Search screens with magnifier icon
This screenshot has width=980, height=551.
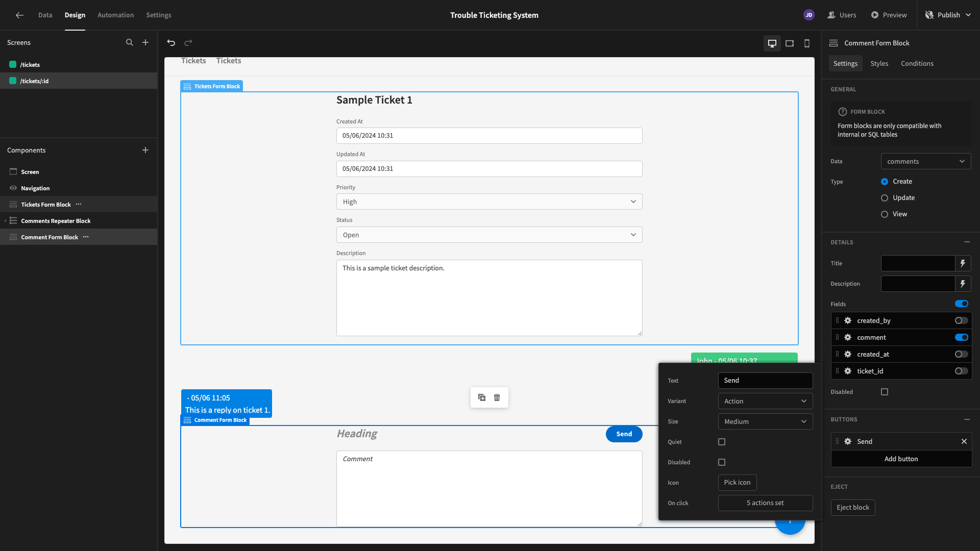click(x=130, y=42)
